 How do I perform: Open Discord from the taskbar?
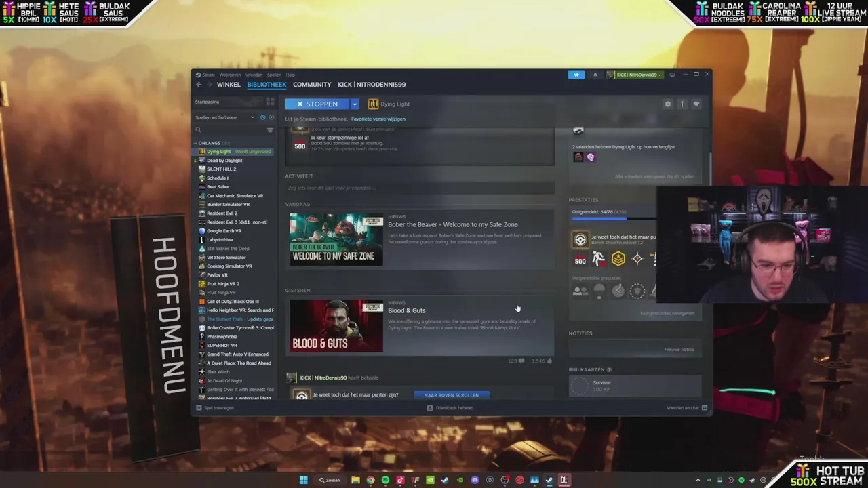pos(475,480)
